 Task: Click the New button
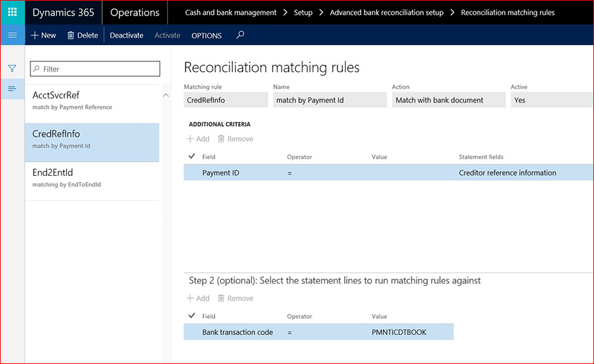[44, 35]
